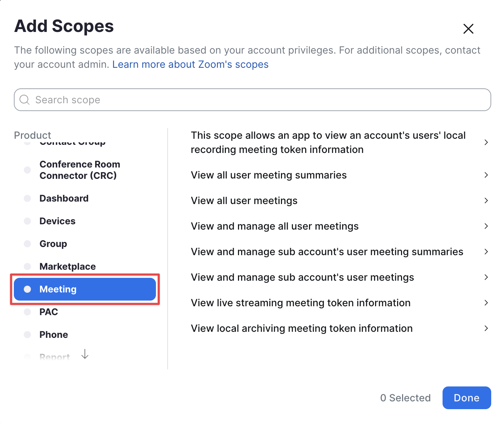Image resolution: width=504 pixels, height=423 pixels.
Task: Select Conference Room Connector (CRC) product
Action: tap(80, 170)
